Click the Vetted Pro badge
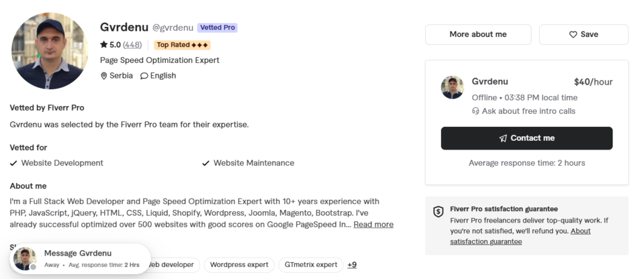The width and height of the screenshot is (644, 279). [217, 28]
